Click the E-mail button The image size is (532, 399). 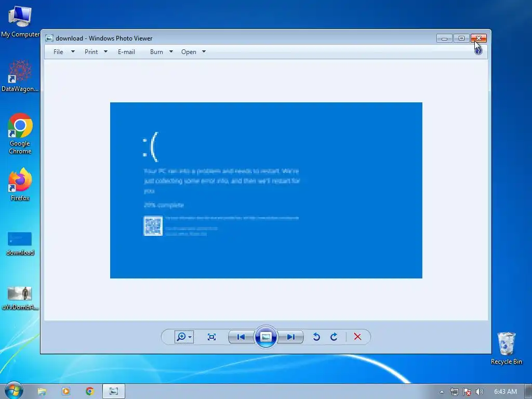(x=127, y=52)
